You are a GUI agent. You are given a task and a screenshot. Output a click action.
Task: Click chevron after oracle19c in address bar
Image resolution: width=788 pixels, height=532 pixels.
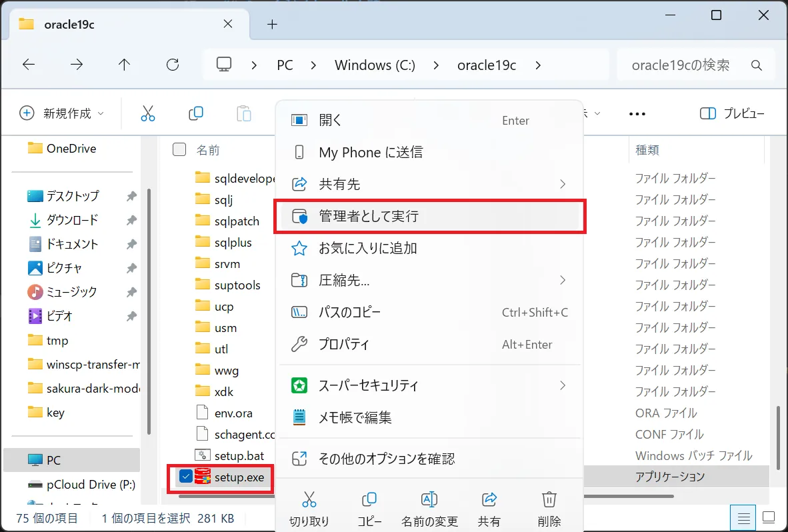tap(538, 65)
